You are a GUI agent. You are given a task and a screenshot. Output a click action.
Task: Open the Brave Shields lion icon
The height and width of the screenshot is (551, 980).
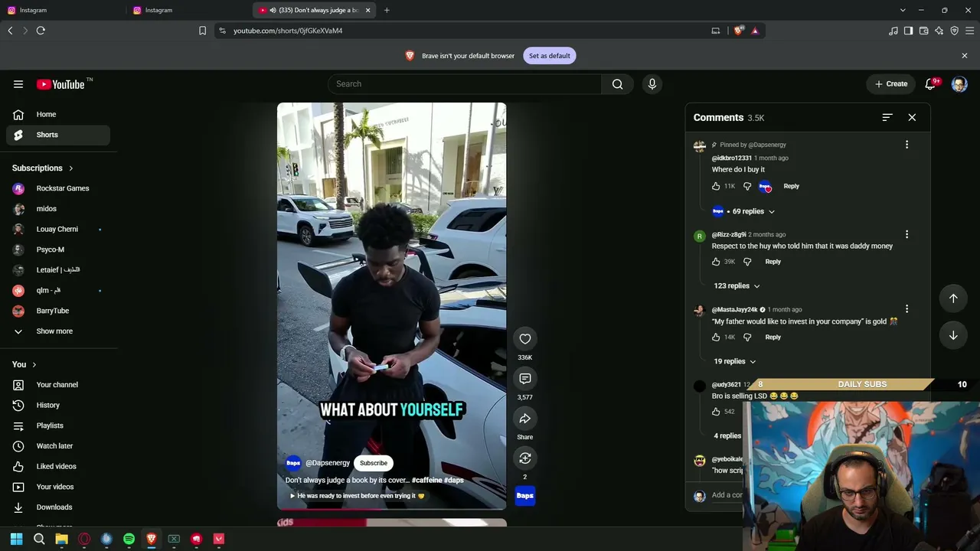coord(738,31)
